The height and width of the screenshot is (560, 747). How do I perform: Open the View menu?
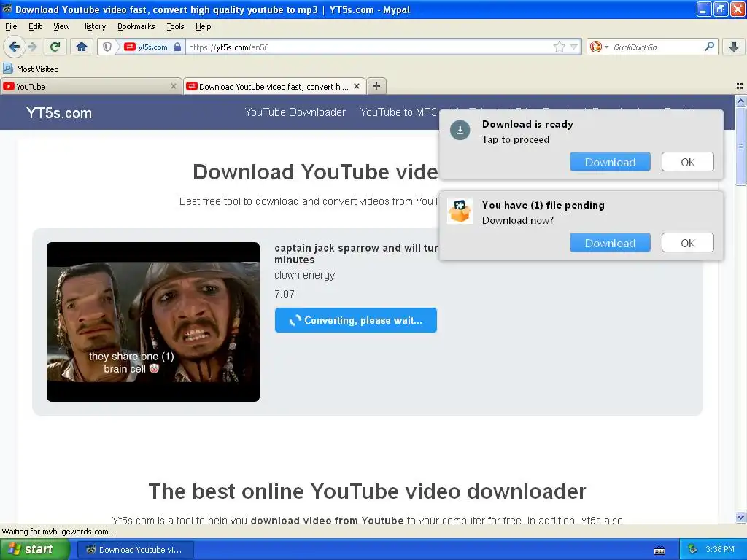(61, 26)
